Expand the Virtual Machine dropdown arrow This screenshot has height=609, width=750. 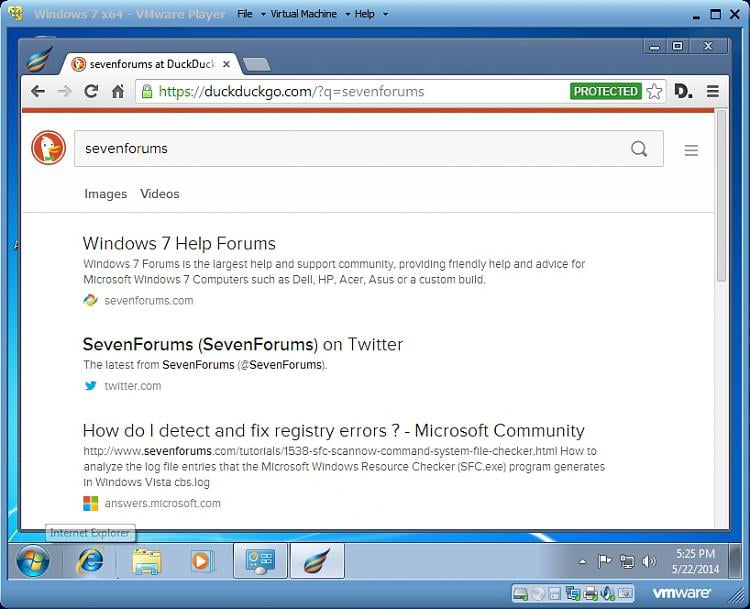[x=348, y=14]
